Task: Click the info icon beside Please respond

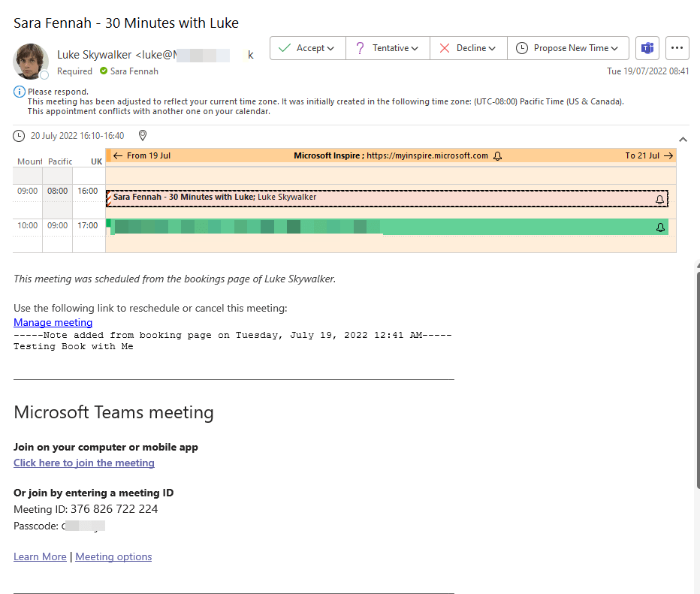Action: (20, 92)
